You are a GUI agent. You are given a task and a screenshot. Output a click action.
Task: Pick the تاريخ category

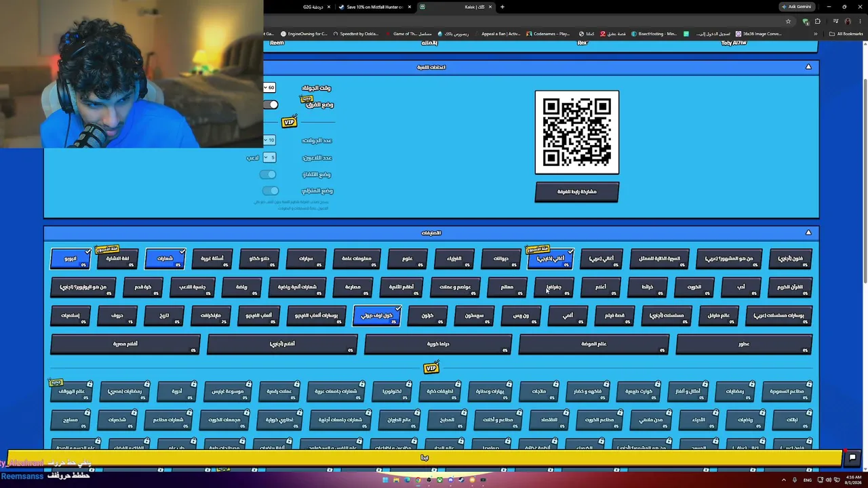(164, 315)
